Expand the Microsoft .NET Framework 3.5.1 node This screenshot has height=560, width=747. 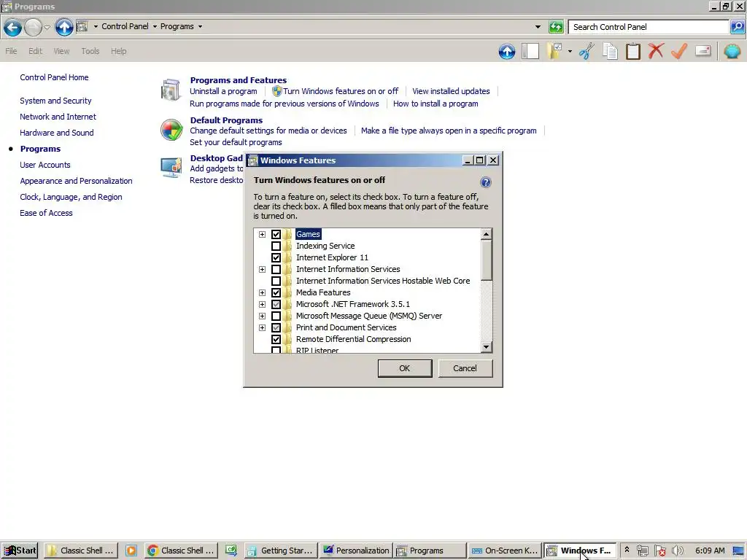262,304
